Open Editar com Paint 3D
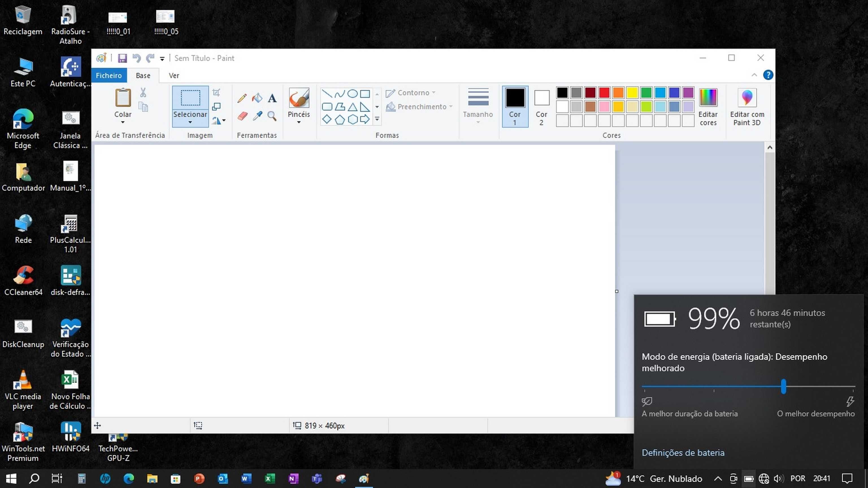Viewport: 868px width, 488px height. click(747, 107)
